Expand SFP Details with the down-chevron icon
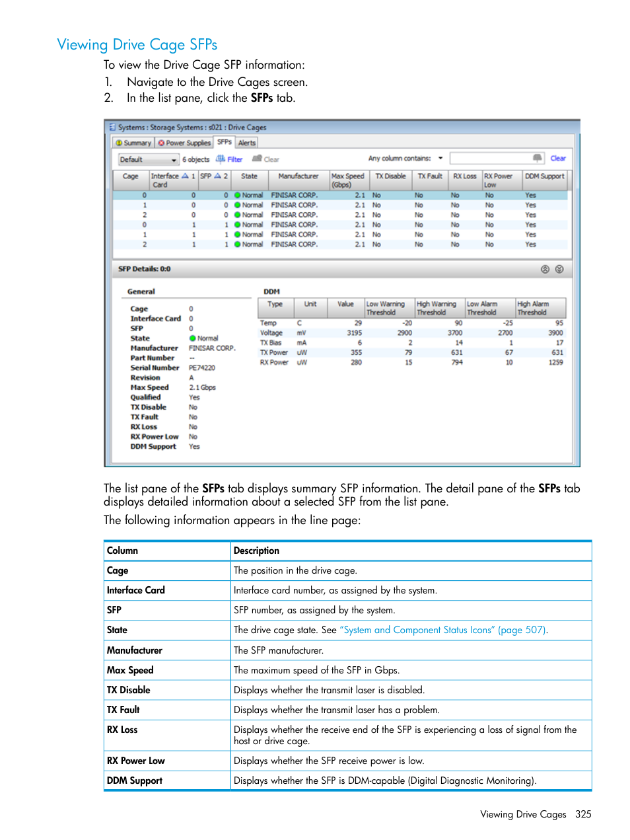The width and height of the screenshot is (630, 840). tap(559, 269)
